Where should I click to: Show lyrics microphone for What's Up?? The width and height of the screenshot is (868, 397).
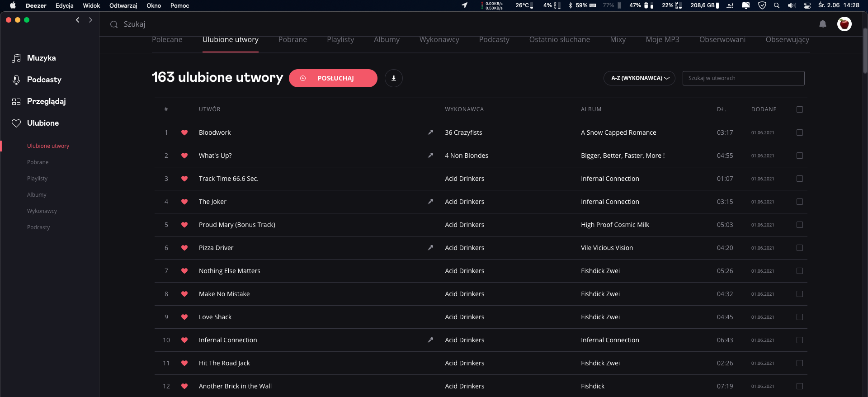[x=430, y=156]
